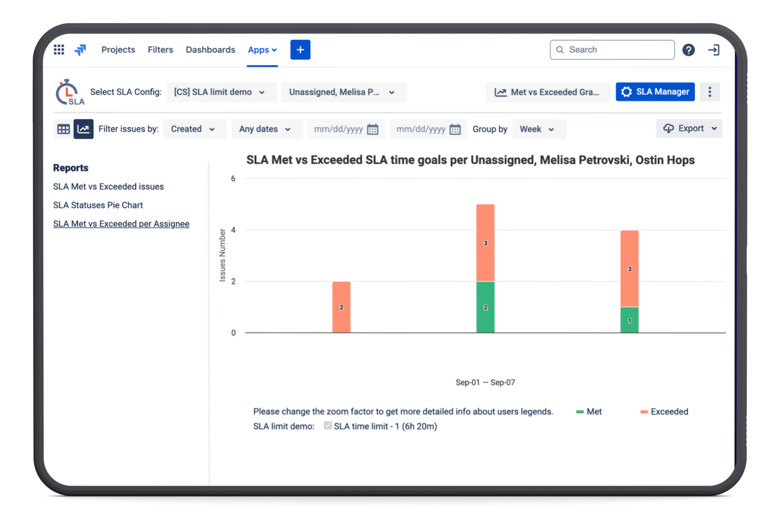Expand the Any dates dropdown
This screenshot has width=779, height=532.
[267, 129]
